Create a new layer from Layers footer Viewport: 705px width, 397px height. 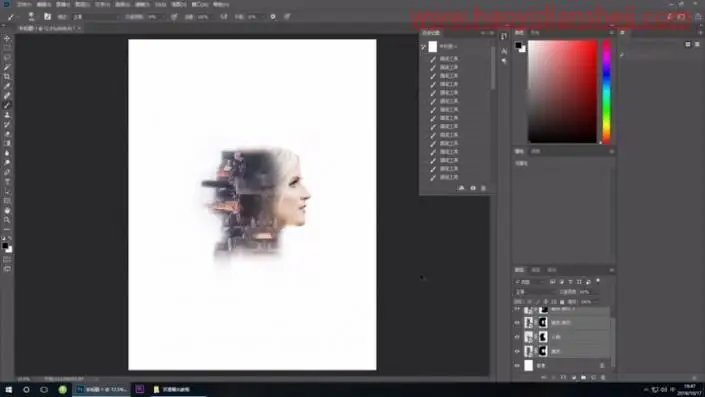(x=593, y=378)
